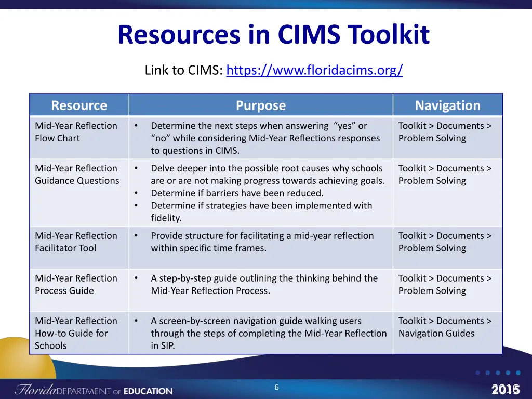Screen dimensions: 532x399
Task: Click the Florida Department of Education logo
Action: coord(94,390)
